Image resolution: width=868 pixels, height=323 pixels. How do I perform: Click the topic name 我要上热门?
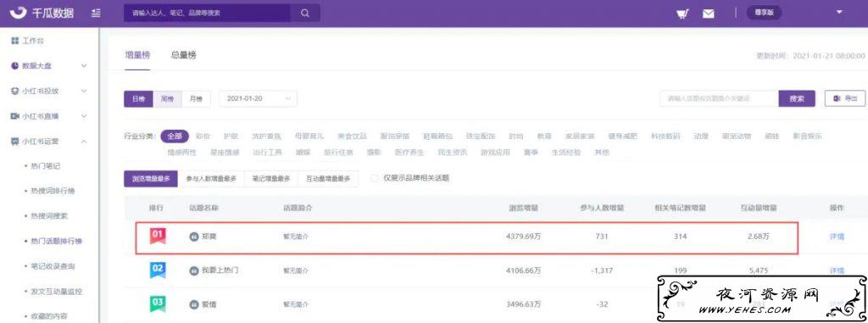click(220, 271)
